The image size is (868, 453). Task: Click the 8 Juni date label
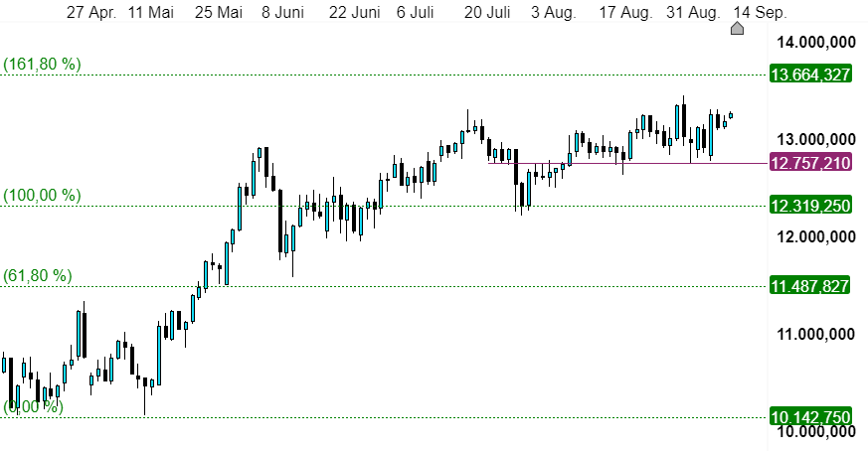pos(283,12)
